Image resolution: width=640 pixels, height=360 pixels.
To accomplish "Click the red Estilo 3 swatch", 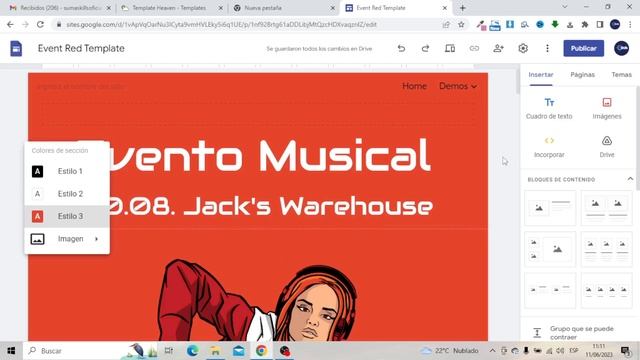I will click(x=38, y=216).
